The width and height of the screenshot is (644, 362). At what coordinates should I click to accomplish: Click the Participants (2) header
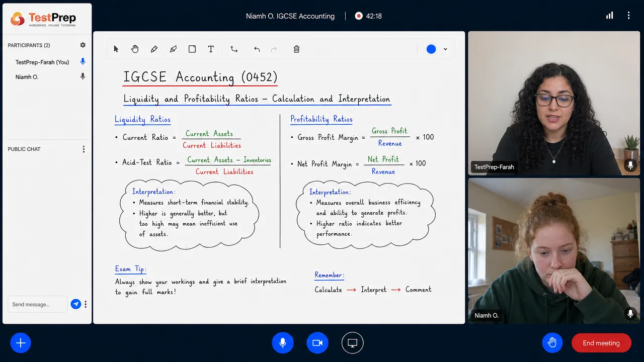coord(29,45)
